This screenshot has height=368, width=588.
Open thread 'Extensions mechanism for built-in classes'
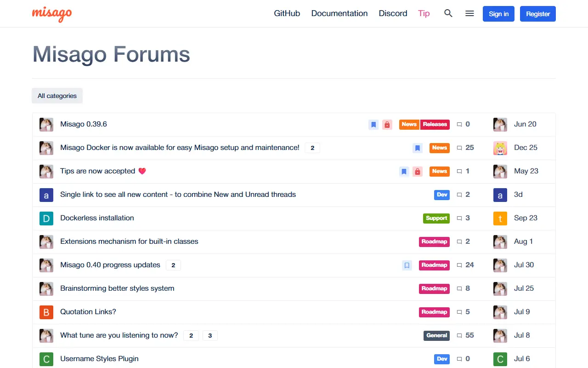tap(129, 241)
